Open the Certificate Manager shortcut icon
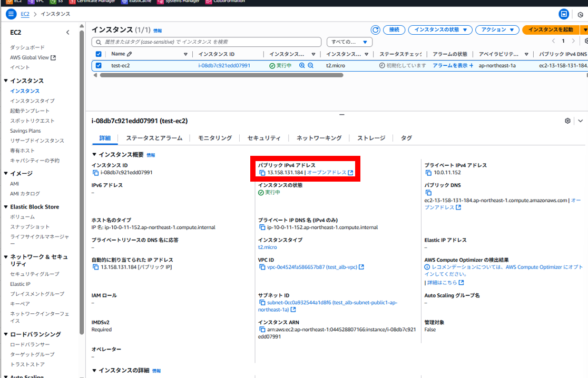This screenshot has width=588, height=378. (71, 2)
